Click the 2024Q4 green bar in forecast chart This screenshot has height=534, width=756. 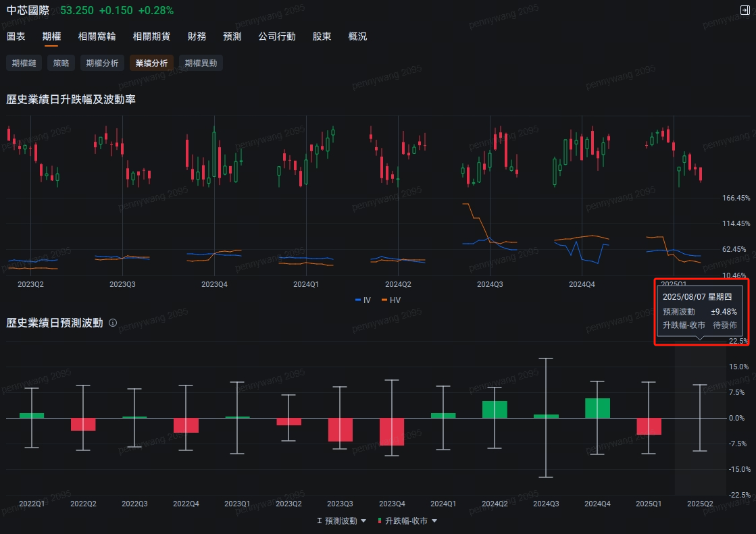pyautogui.click(x=597, y=408)
